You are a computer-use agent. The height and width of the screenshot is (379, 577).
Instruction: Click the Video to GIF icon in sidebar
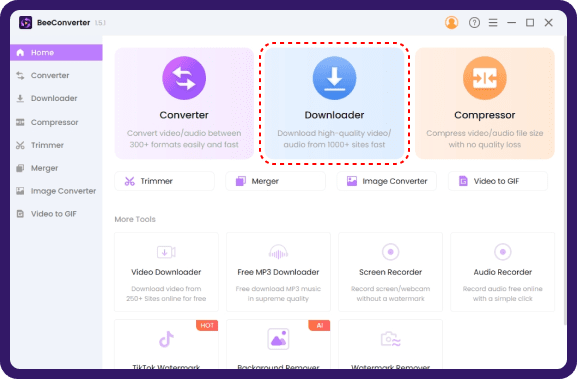[x=20, y=214]
